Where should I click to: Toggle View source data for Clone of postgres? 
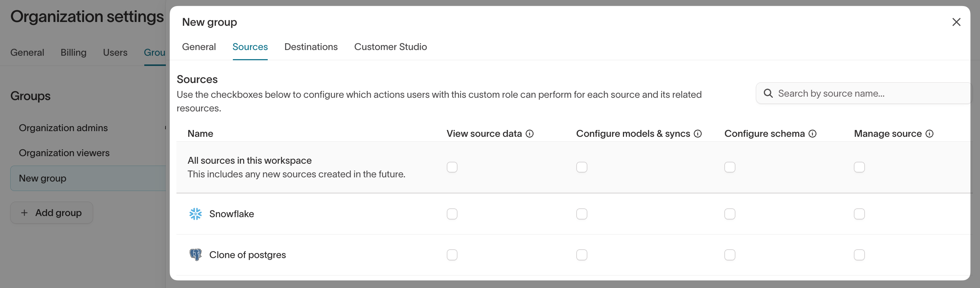[x=452, y=255]
